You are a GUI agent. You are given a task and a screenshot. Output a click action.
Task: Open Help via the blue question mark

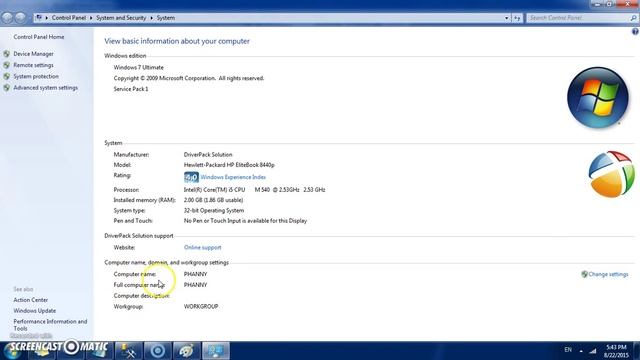tap(635, 31)
